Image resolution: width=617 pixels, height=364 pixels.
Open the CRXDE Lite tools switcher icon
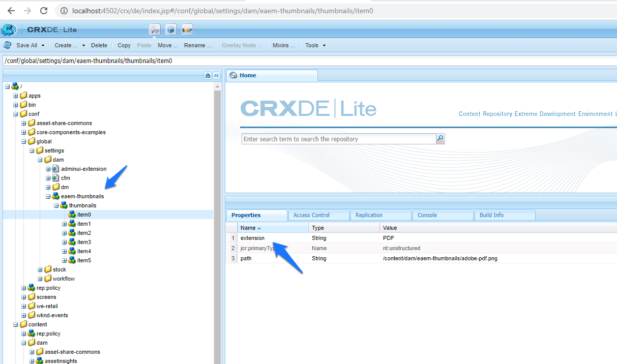[155, 30]
